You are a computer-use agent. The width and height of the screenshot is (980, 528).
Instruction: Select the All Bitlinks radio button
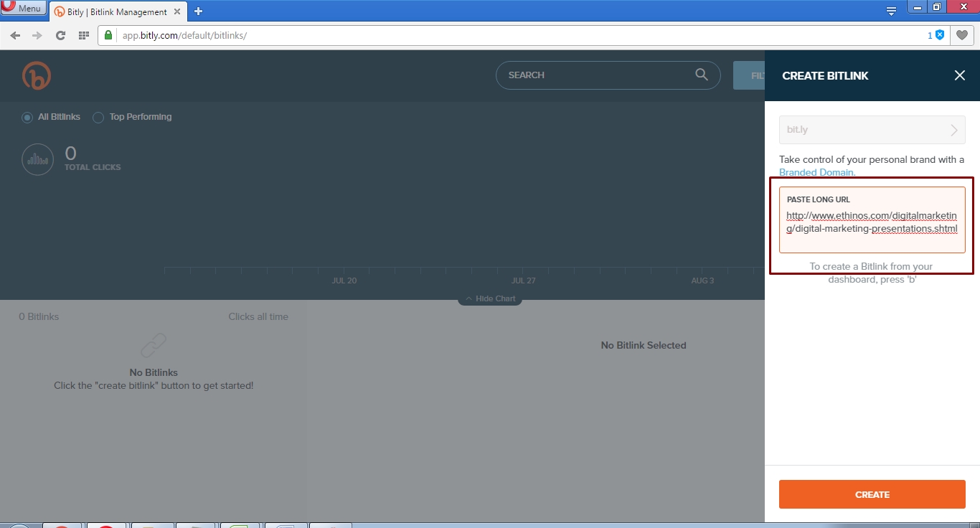tap(27, 117)
